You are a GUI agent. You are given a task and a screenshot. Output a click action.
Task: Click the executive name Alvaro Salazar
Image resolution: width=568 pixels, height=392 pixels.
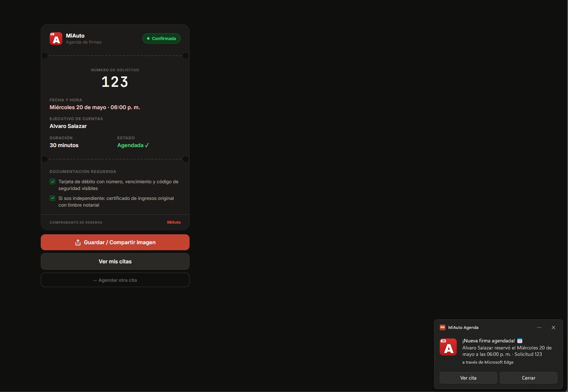click(x=68, y=126)
